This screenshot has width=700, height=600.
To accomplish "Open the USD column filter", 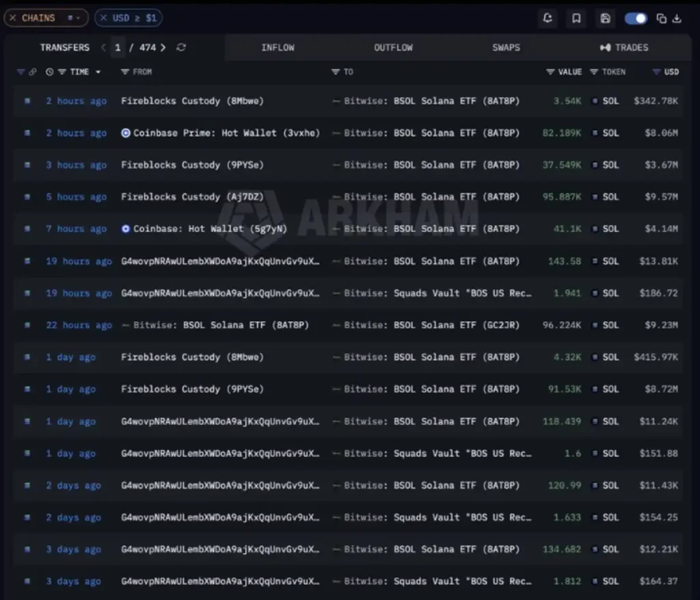I will pyautogui.click(x=656, y=72).
